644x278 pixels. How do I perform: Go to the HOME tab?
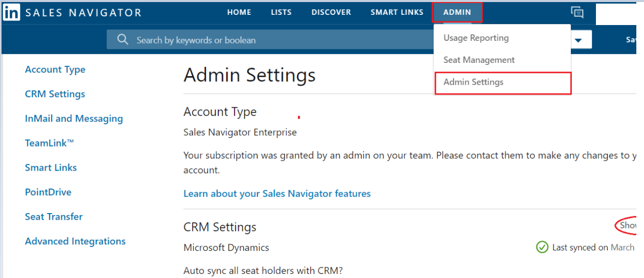tap(239, 12)
